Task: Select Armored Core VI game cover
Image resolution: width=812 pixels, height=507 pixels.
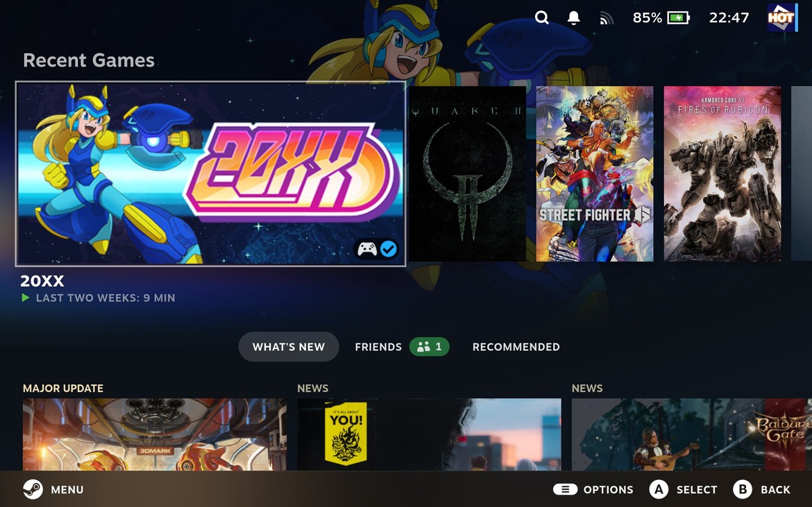Action: coord(722,173)
